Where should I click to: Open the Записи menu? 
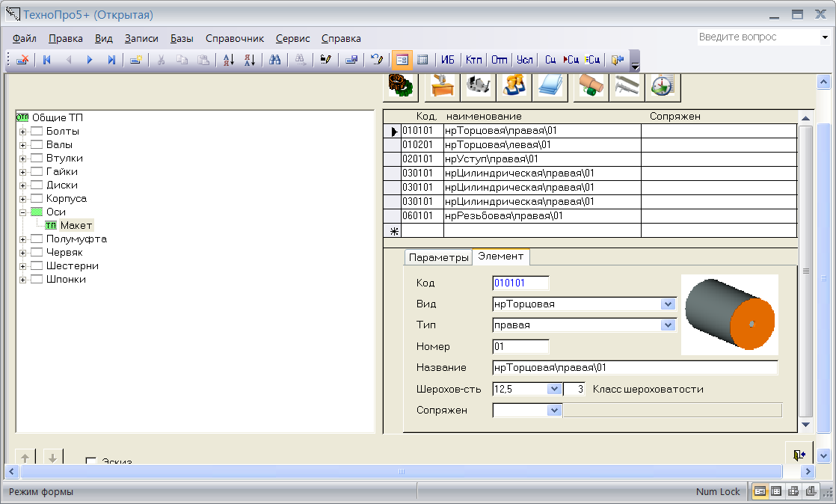tap(141, 38)
